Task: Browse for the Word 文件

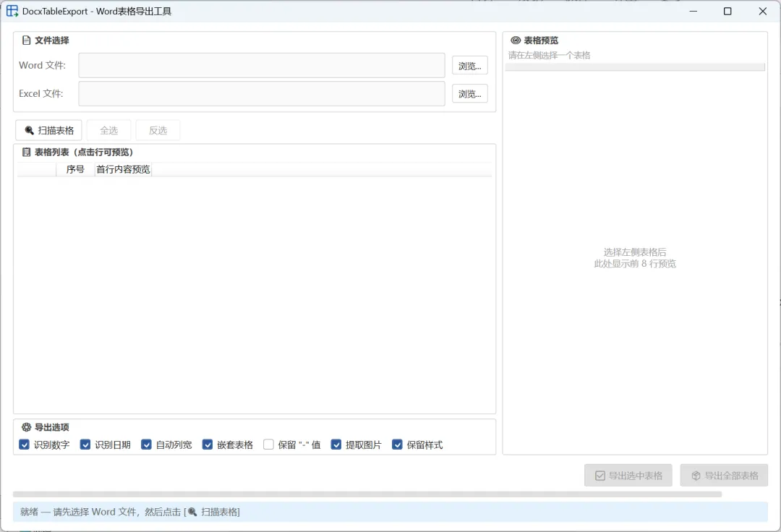Action: [470, 66]
